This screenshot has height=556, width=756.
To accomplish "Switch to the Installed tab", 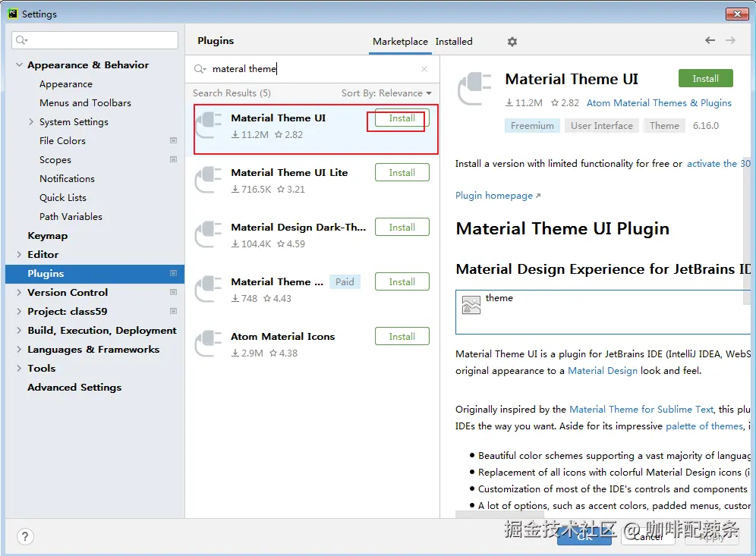I will point(454,42).
